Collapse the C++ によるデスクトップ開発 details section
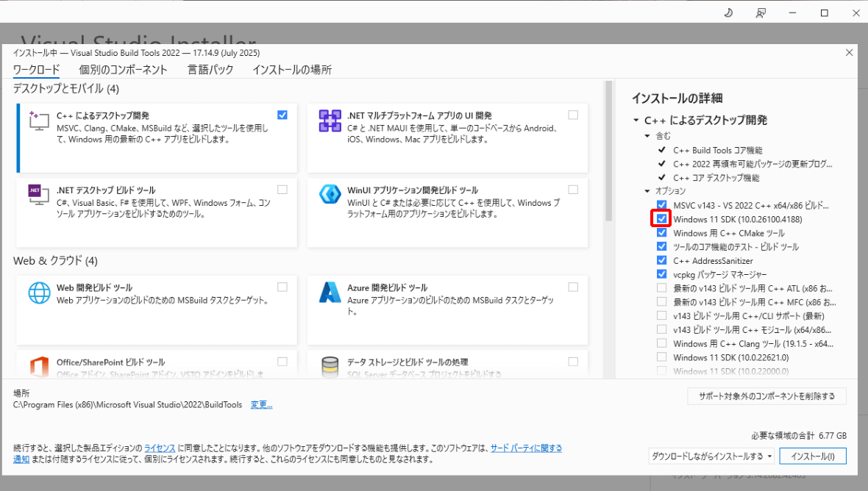Screen dimensions: 868x491 point(636,120)
